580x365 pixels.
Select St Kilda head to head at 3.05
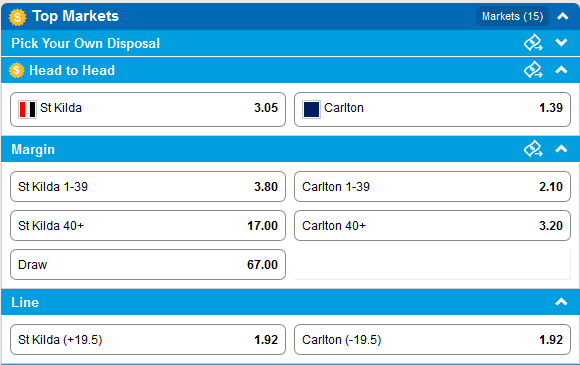pos(148,109)
